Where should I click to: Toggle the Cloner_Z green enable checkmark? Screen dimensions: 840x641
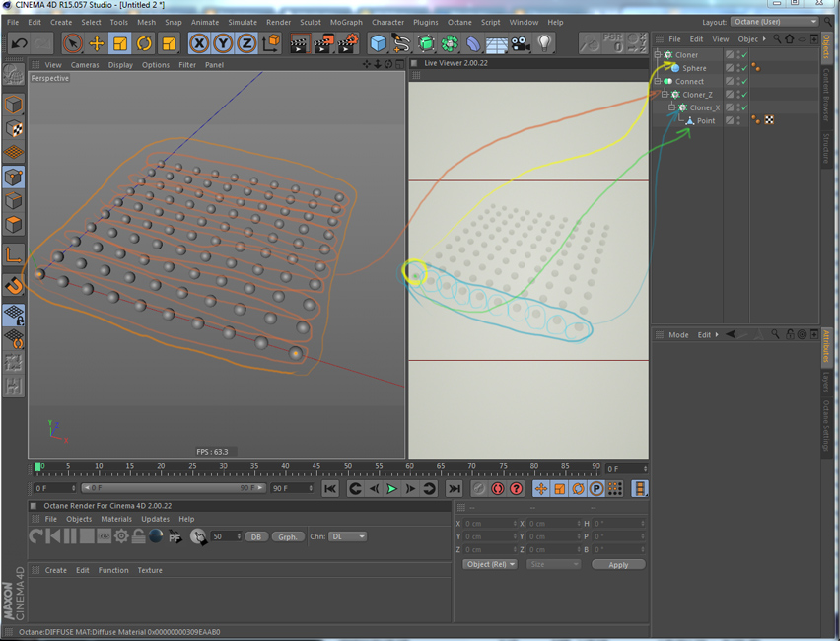744,95
